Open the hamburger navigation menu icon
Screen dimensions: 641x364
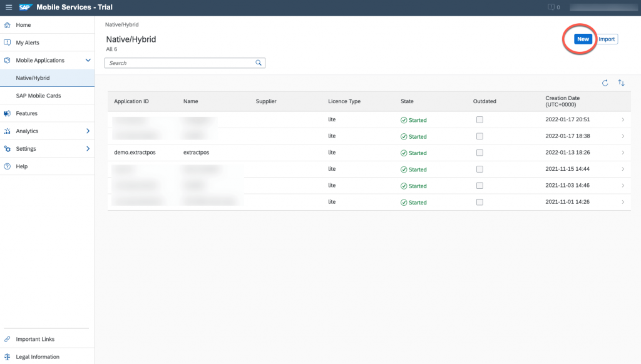click(x=9, y=8)
